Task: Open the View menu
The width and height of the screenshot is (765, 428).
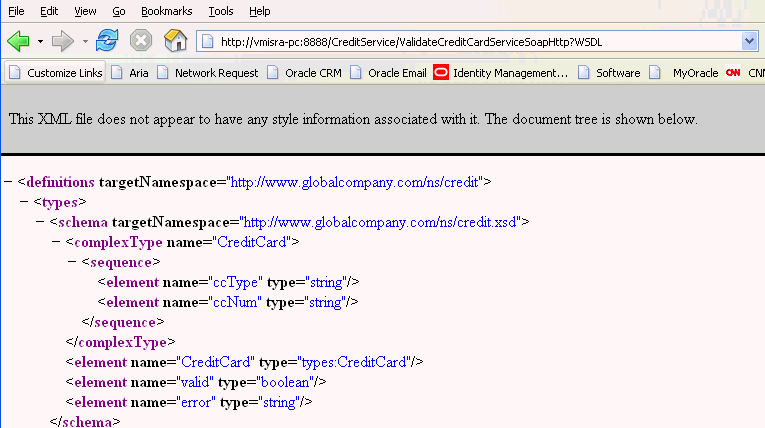Action: [x=85, y=11]
